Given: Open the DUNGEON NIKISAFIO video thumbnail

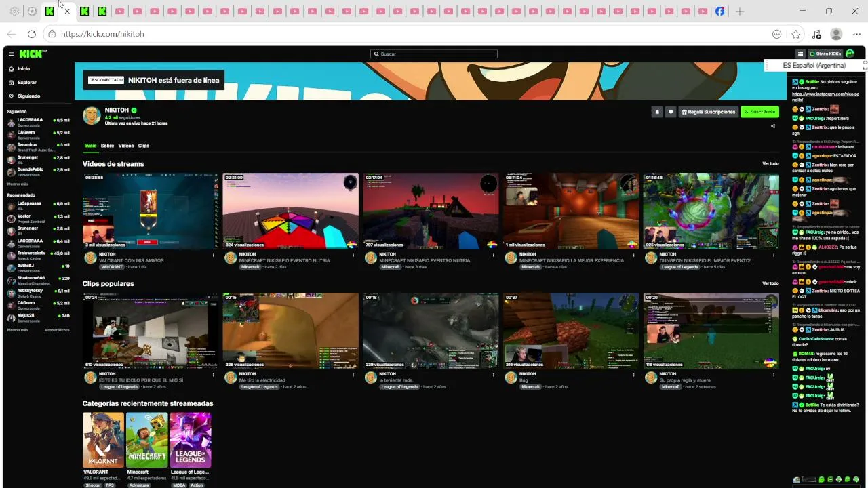Looking at the screenshot, I should 711,211.
